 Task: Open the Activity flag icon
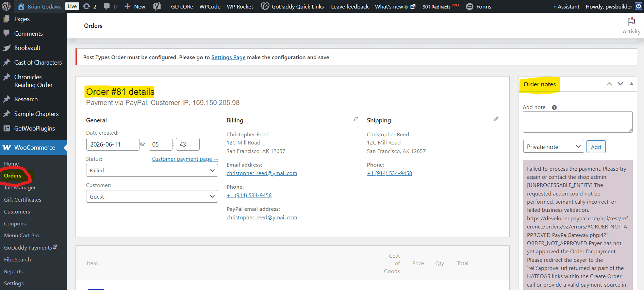pyautogui.click(x=632, y=22)
